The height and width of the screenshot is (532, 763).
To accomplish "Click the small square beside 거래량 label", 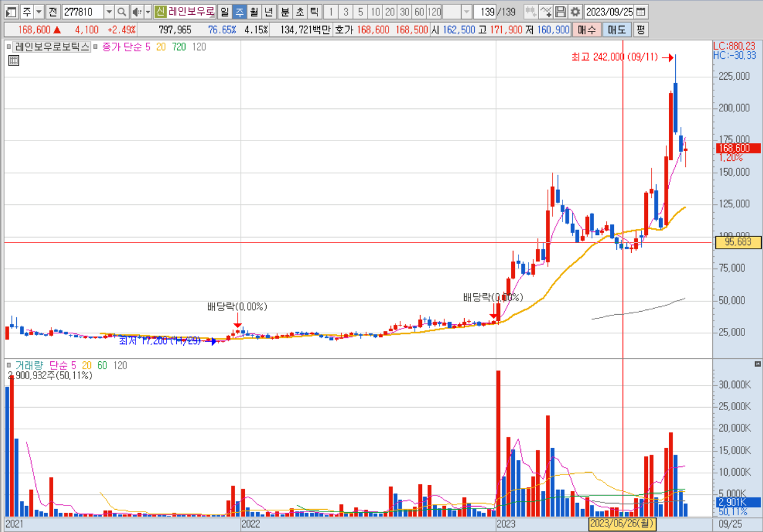I will 9,366.
